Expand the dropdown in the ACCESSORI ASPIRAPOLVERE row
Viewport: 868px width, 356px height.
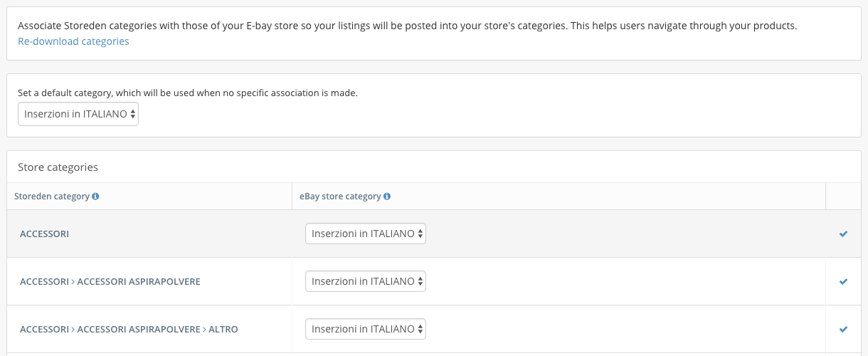(x=366, y=281)
